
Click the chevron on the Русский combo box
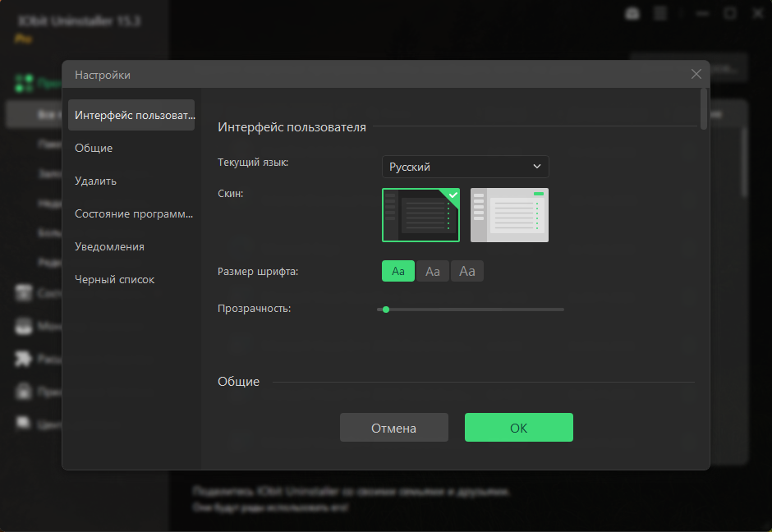538,166
